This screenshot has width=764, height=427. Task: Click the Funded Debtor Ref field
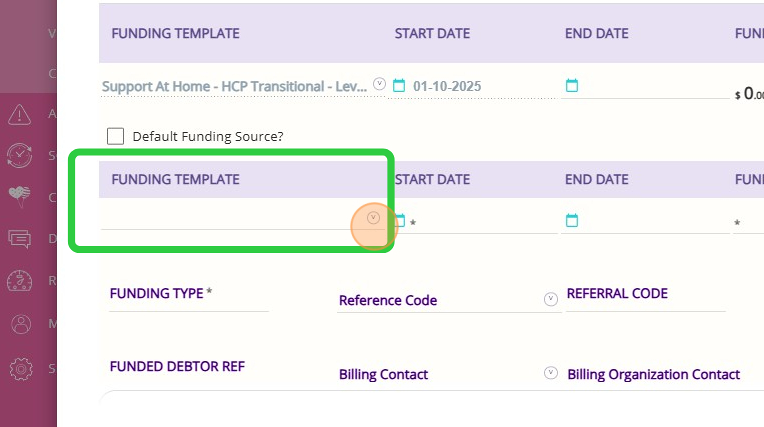click(188, 380)
